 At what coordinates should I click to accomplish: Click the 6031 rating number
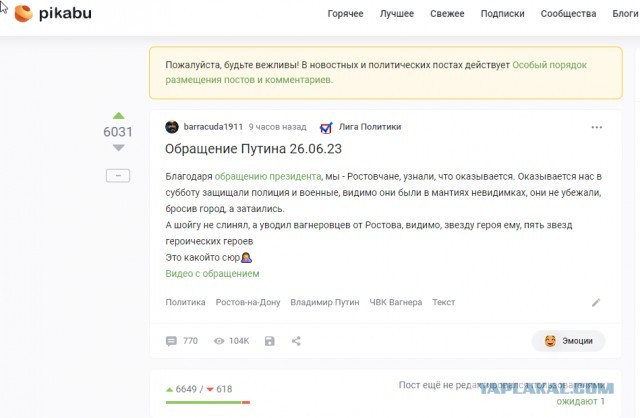coord(118,132)
